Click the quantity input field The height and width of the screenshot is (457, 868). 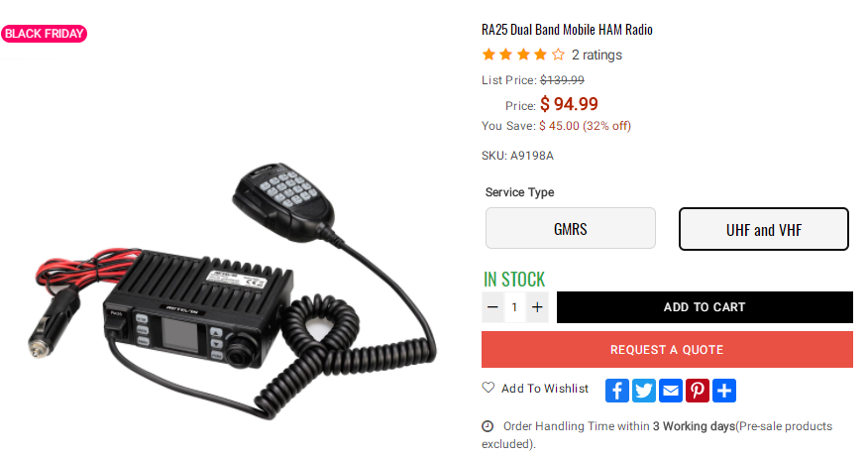(x=515, y=307)
